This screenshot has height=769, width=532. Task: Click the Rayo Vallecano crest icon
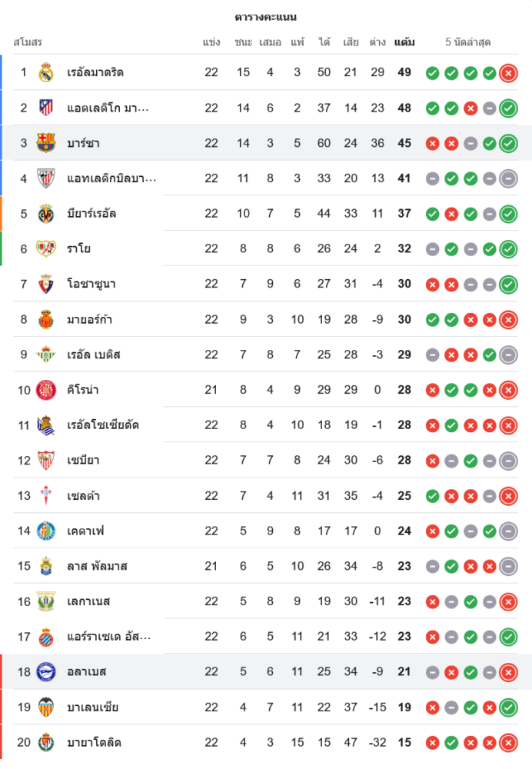click(x=46, y=248)
